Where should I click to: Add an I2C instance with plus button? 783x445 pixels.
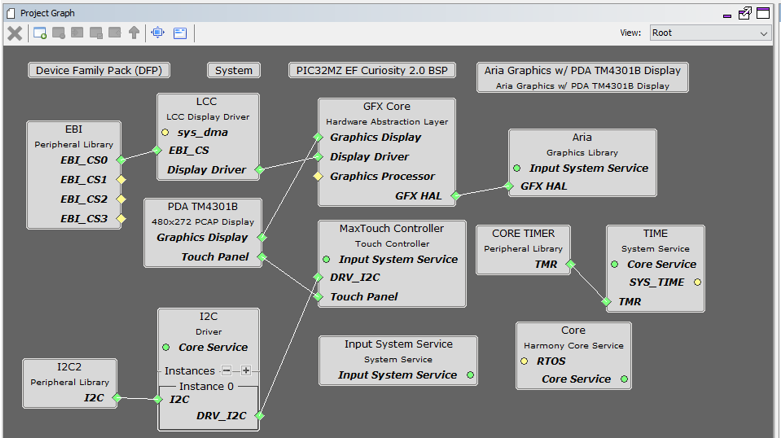tap(246, 371)
